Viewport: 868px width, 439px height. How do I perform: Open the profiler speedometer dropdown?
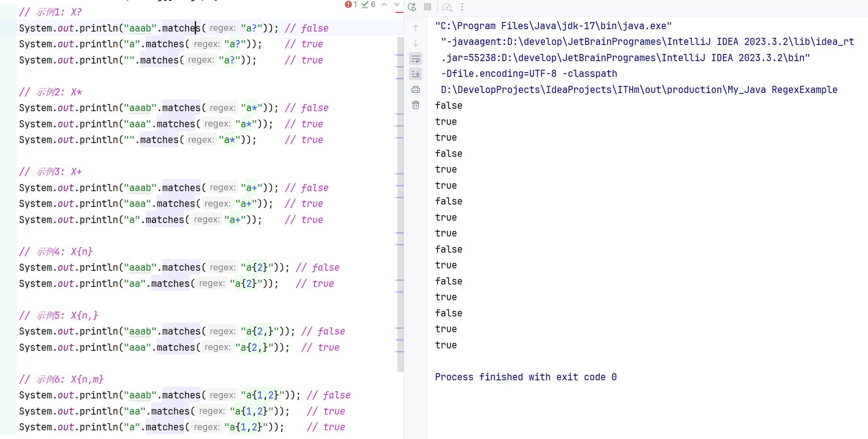447,7
